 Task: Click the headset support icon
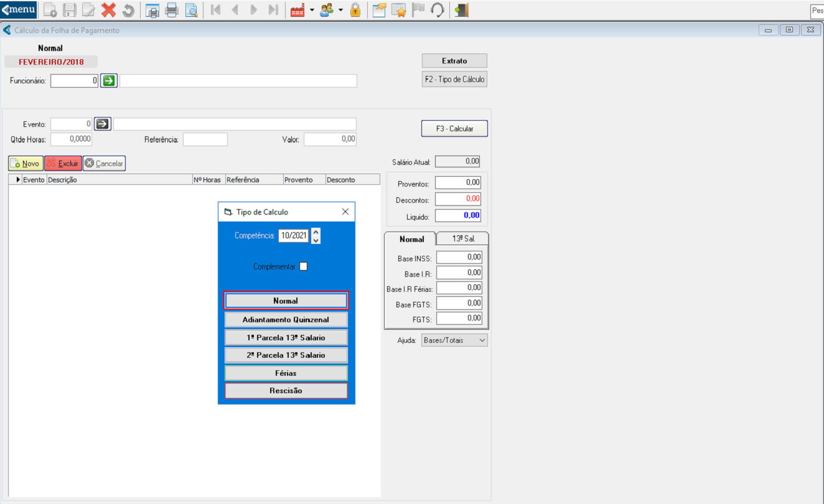pos(438,10)
